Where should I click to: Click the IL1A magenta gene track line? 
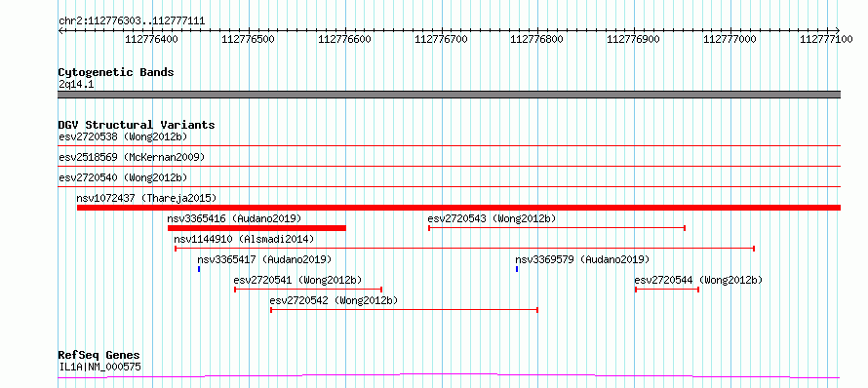click(449, 376)
